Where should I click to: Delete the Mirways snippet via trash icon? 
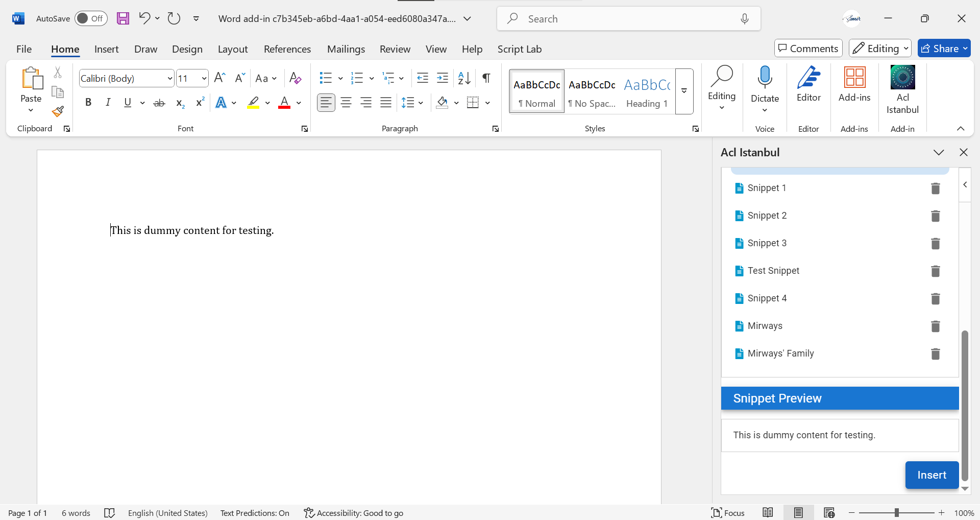point(935,326)
